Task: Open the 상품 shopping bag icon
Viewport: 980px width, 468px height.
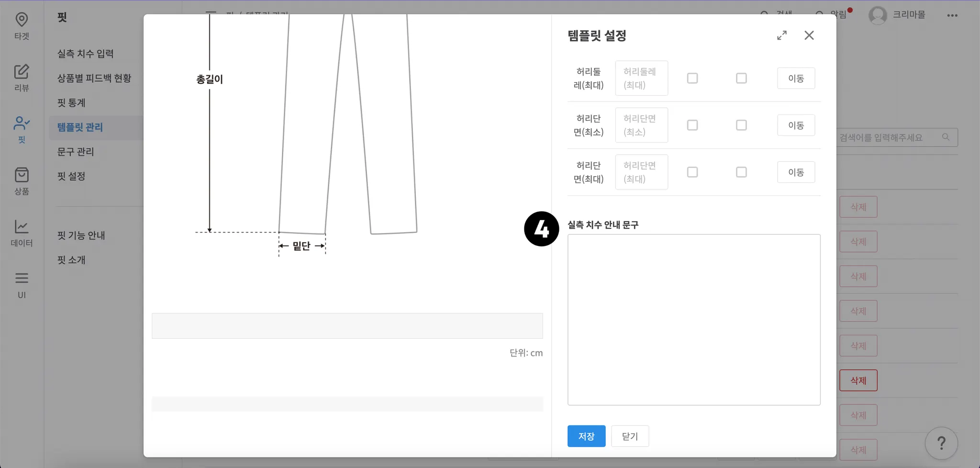Action: (22, 181)
